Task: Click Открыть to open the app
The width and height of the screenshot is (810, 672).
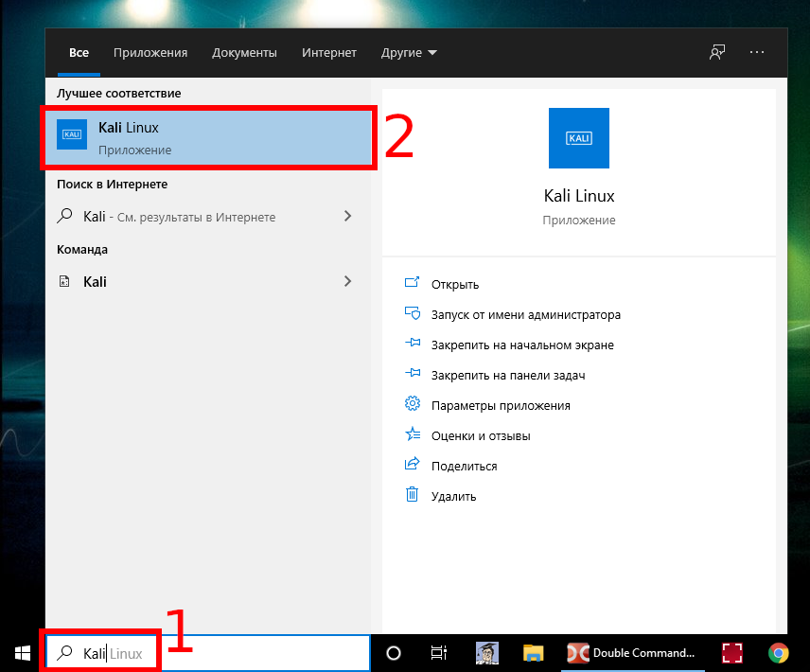Action: [x=454, y=284]
